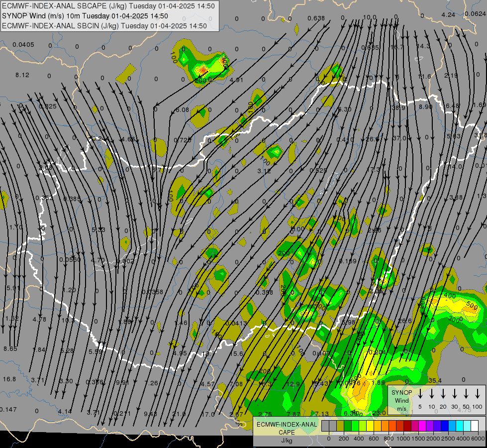487x448 pixels.
Task: Pick the cyan swatch left of 4000
Action: pos(459,426)
